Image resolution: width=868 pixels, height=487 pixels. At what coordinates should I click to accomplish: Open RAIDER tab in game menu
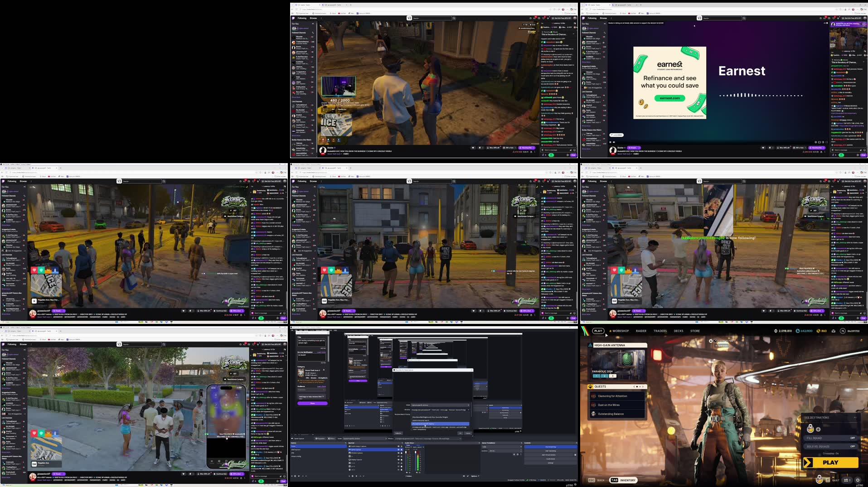click(x=641, y=331)
